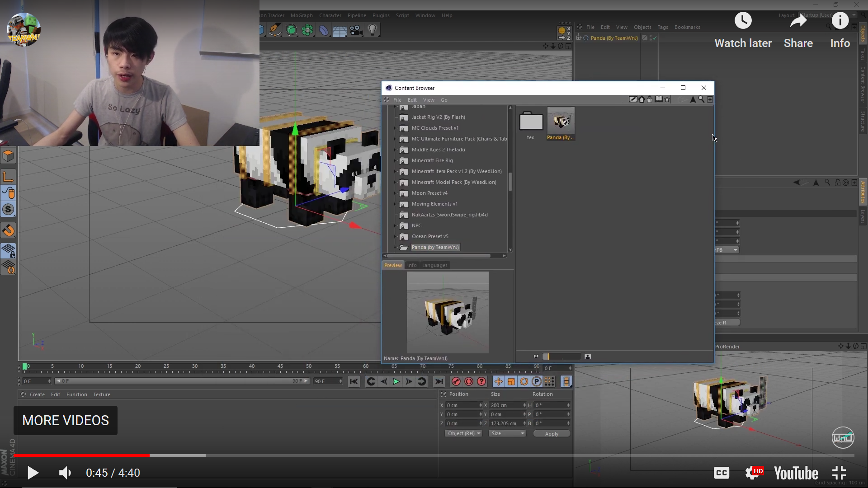The width and height of the screenshot is (868, 488).
Task: Click the Go to Start playback button
Action: pyautogui.click(x=354, y=382)
